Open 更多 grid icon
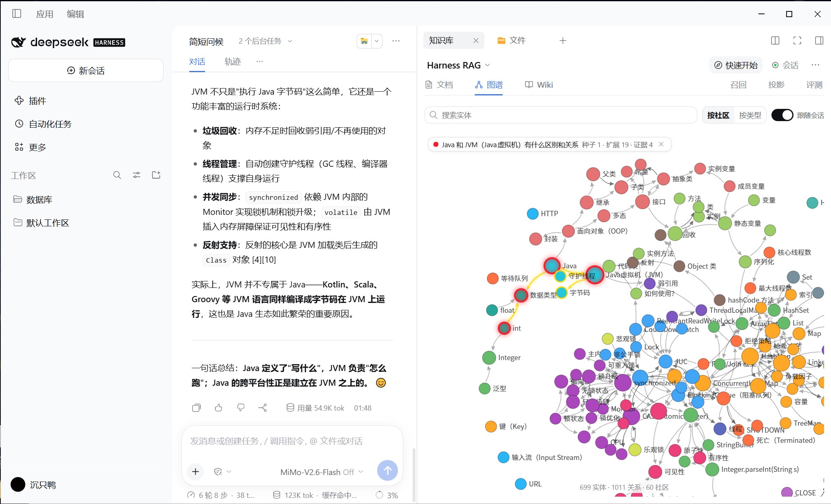This screenshot has width=831, height=504. point(19,147)
